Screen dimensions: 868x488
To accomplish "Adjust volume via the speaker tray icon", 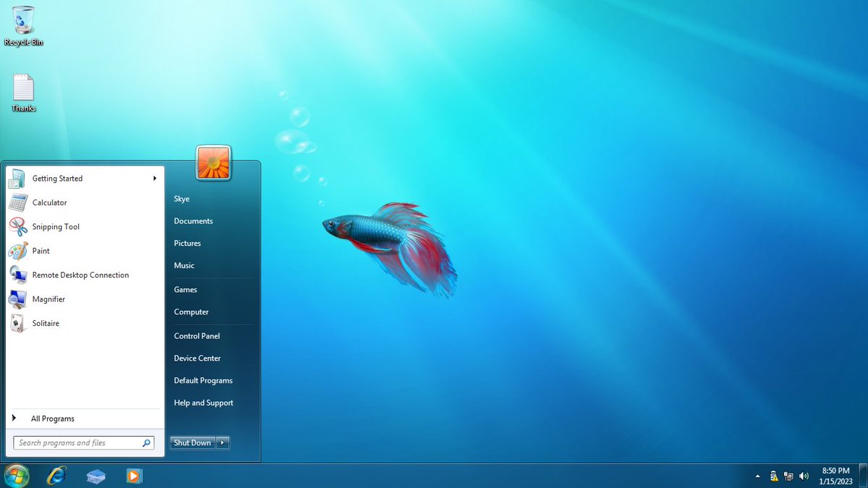I will click(x=804, y=476).
